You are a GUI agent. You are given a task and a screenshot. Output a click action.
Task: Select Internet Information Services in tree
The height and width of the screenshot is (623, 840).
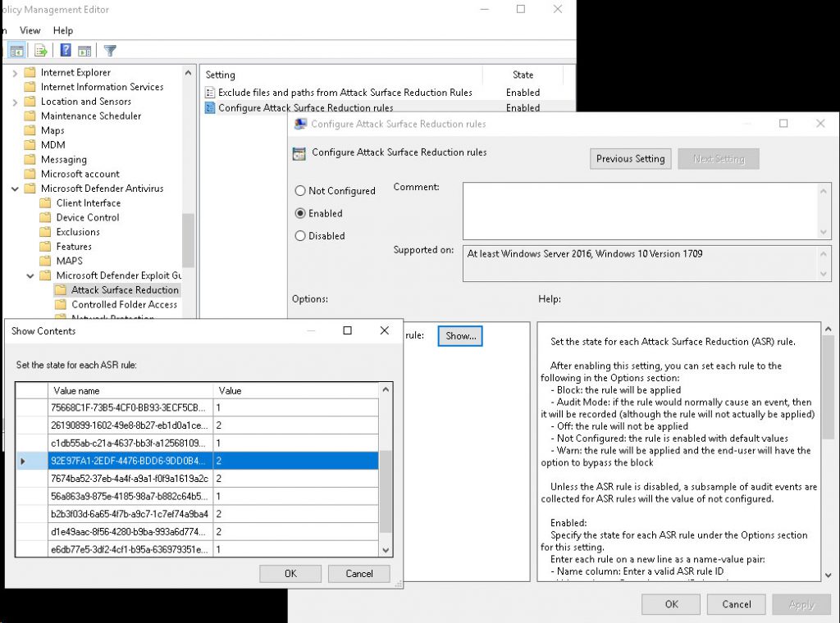click(102, 87)
